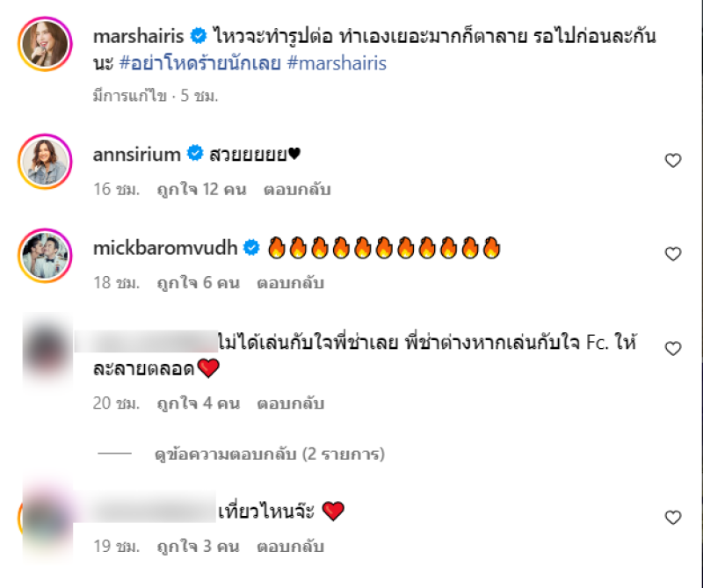Like the mickbaromvudh fire emoji comment

tap(672, 254)
